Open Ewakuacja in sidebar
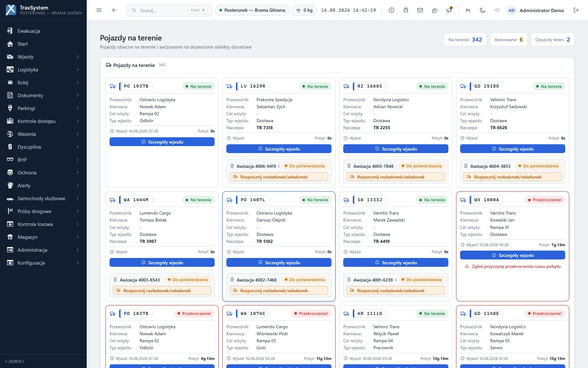 [x=43, y=31]
